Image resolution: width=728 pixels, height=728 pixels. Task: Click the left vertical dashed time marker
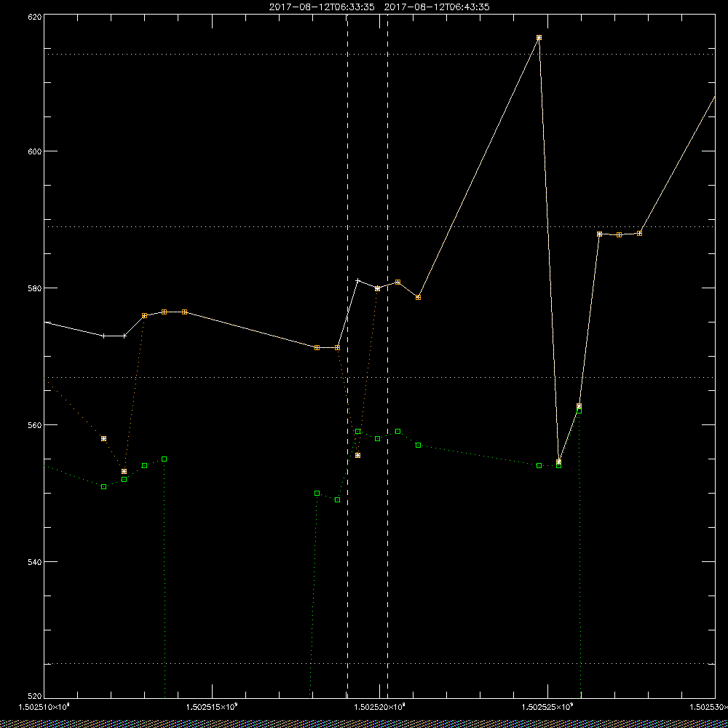coord(347,356)
